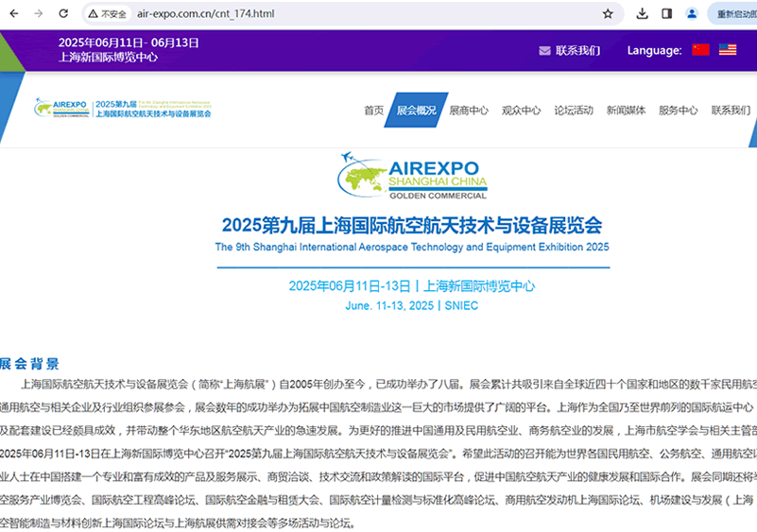Reload the page with the refresh icon

[63, 13]
